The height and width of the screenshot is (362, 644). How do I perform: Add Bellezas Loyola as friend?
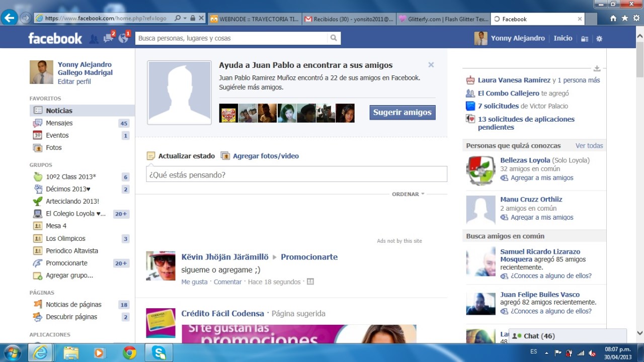click(537, 178)
